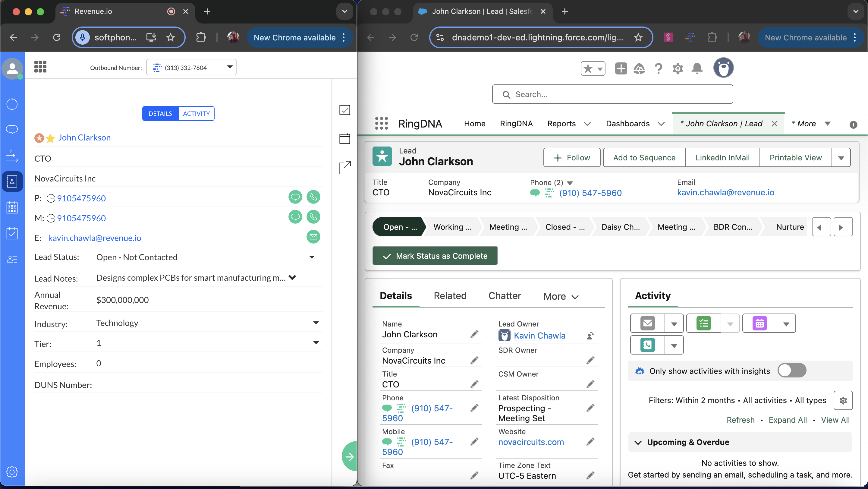868x489 pixels.
Task: Click Mark Status as Complete button
Action: pos(435,256)
